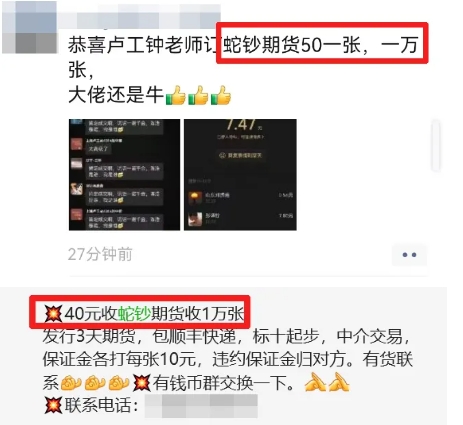Click the first OK-hand emoji after 系

[71, 383]
